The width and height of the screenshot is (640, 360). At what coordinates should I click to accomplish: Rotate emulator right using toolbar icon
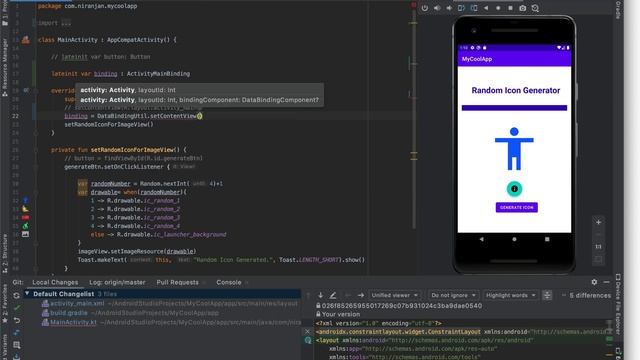click(x=474, y=8)
